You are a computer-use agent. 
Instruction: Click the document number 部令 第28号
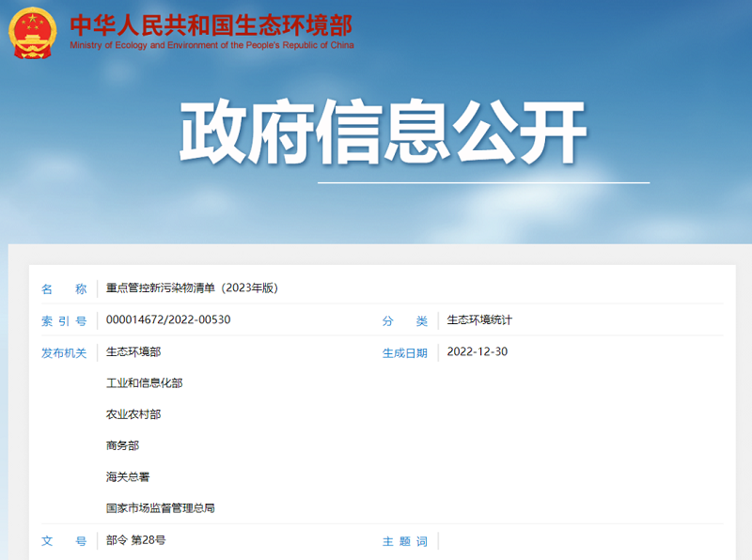[x=136, y=540]
